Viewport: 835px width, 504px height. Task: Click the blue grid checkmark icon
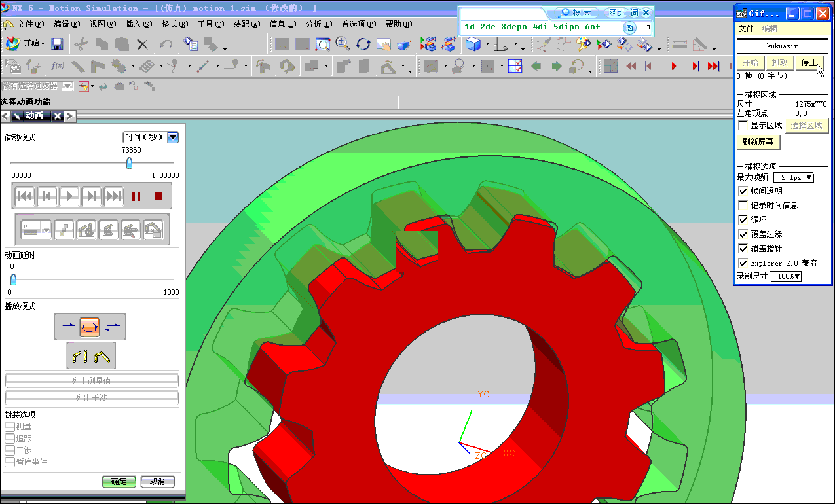pyautogui.click(x=515, y=66)
